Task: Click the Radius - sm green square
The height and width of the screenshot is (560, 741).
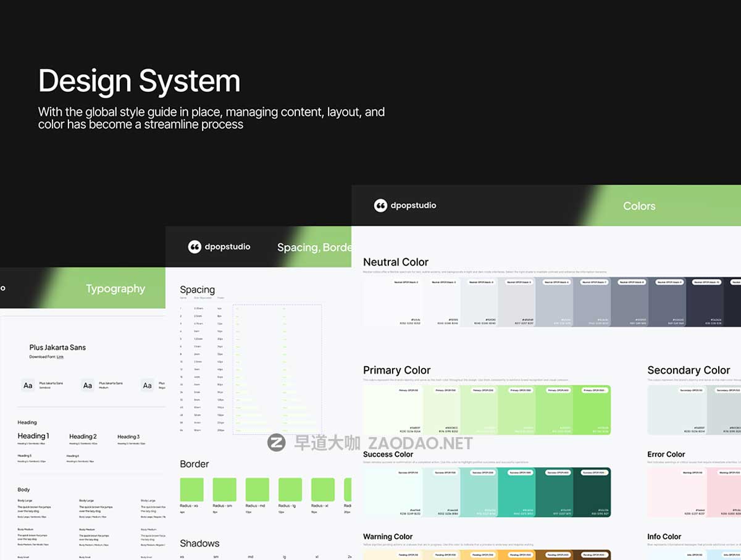Action: (225, 489)
